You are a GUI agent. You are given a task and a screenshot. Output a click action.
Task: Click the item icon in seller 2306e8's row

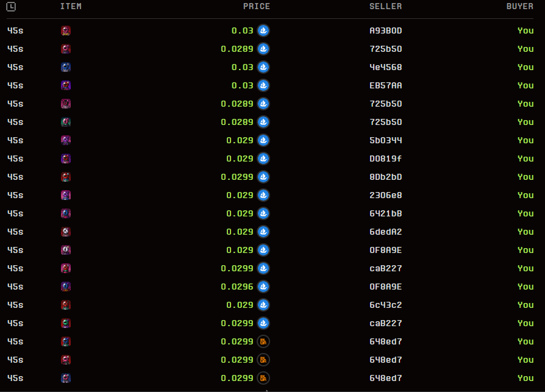point(65,195)
